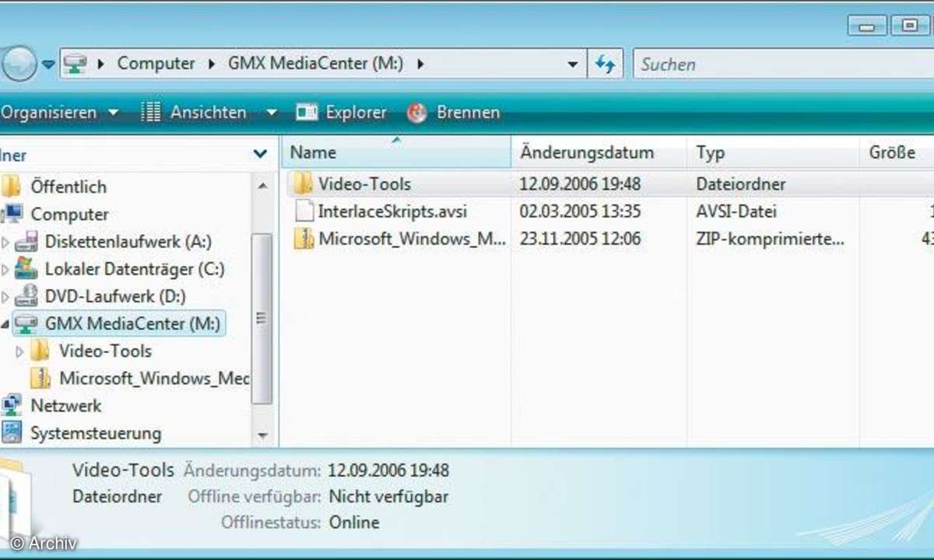Click the Ansichten view icon
This screenshot has height=560, width=934.
(x=150, y=113)
